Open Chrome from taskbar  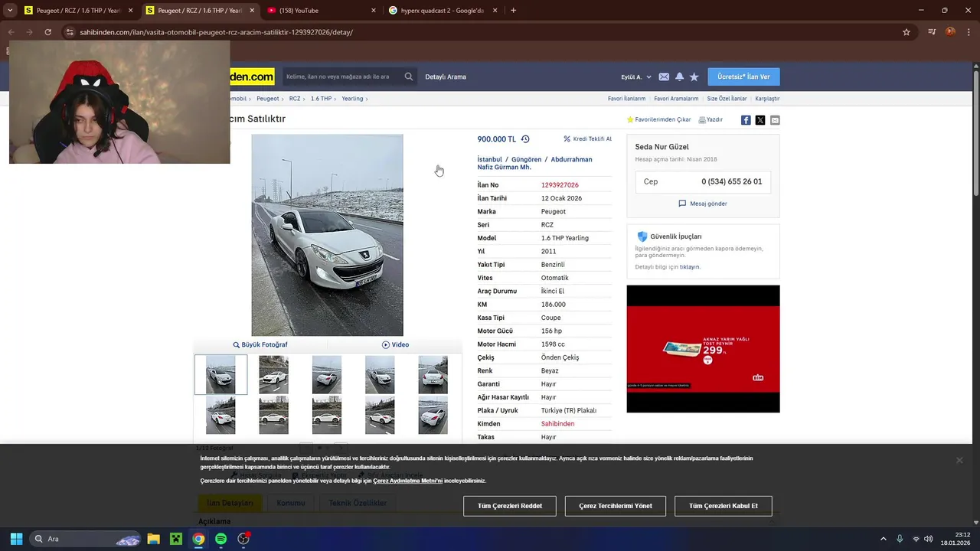(x=198, y=539)
